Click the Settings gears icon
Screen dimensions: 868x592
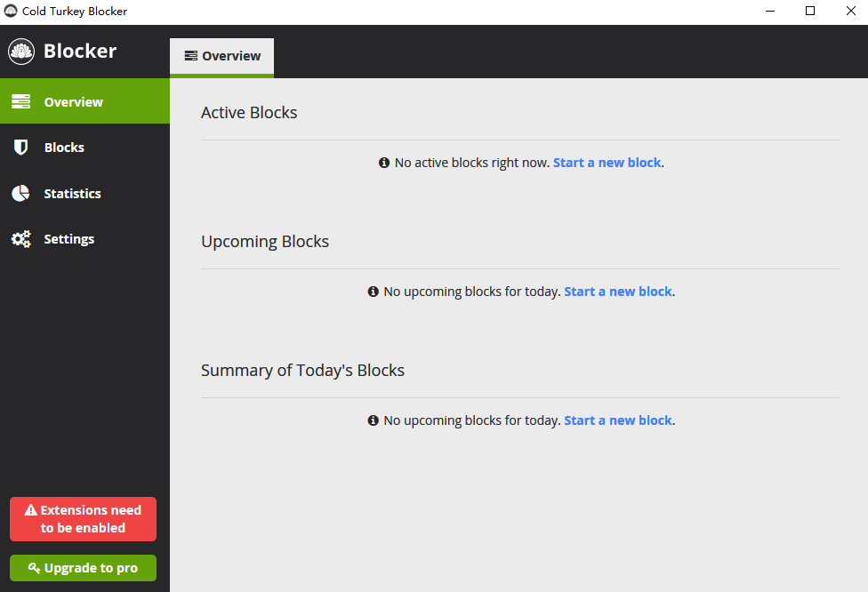click(20, 239)
